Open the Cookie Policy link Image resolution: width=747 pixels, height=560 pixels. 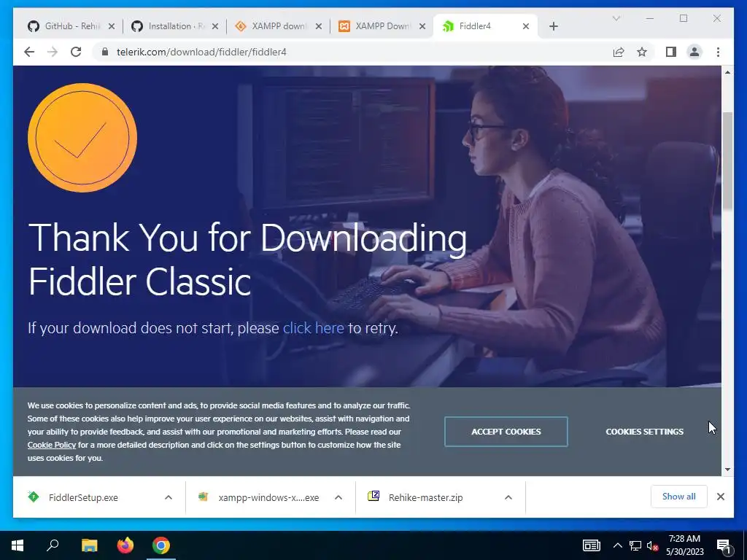click(52, 445)
